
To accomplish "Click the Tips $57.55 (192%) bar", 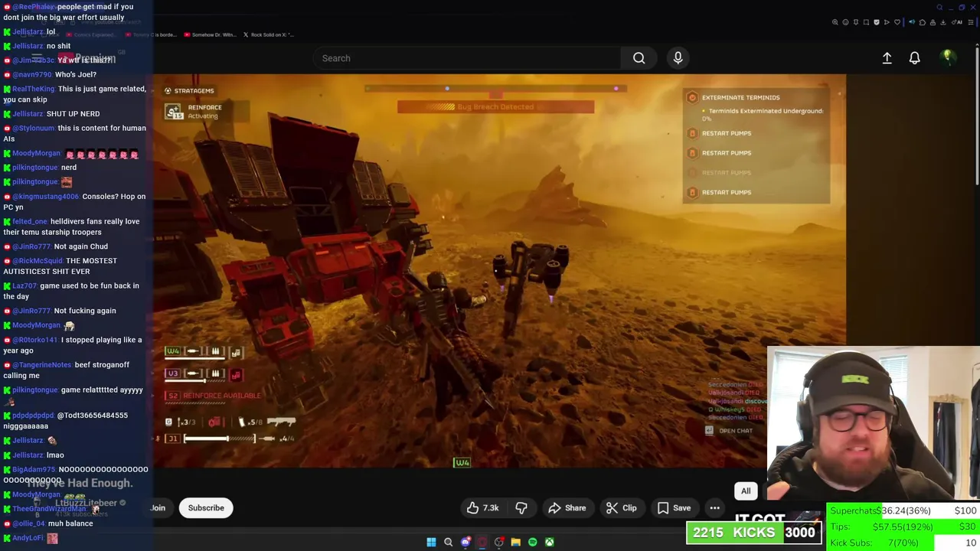I will (x=903, y=527).
